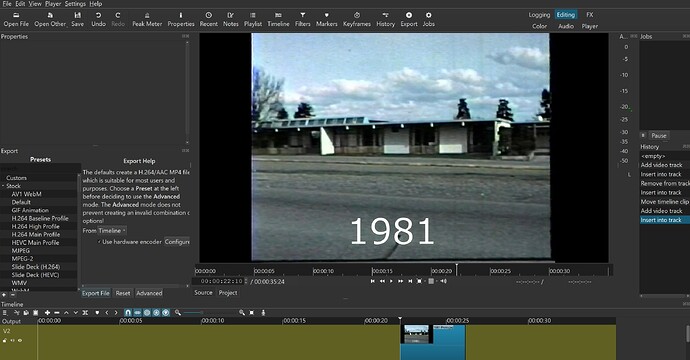Show the Timeline panel from the toolbar
The height and width of the screenshot is (360, 690).
pyautogui.click(x=279, y=20)
